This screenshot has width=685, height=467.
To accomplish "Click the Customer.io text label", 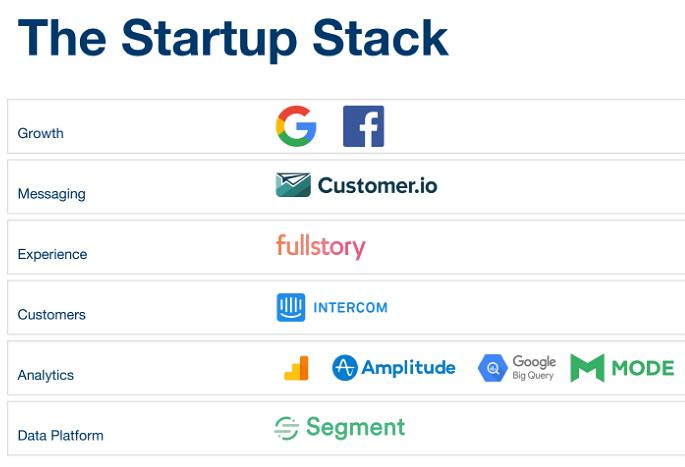I will [377, 186].
